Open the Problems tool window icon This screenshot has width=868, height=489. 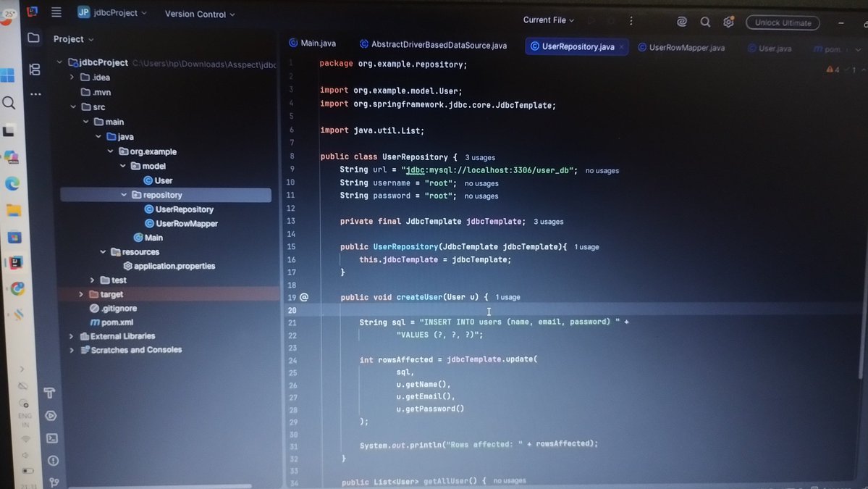[x=53, y=460]
